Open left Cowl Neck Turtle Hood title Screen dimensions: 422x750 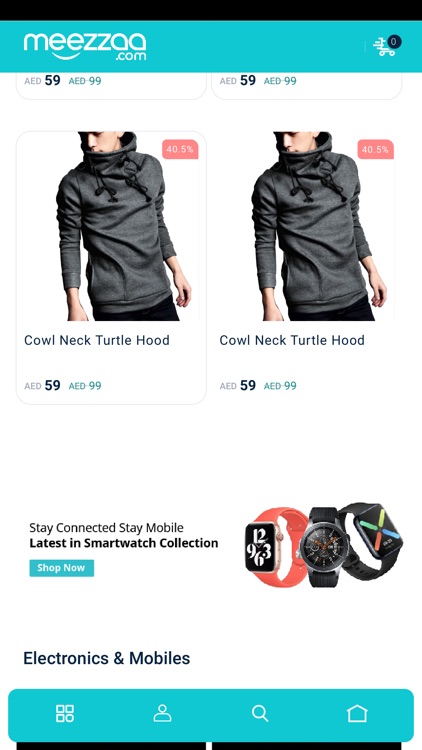(x=97, y=340)
